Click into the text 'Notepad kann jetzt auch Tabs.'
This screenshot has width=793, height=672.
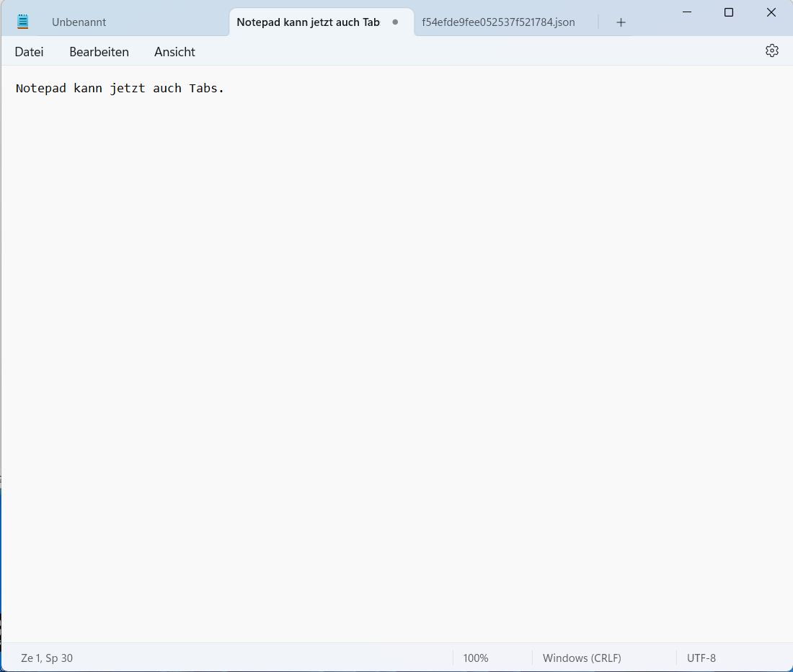coord(120,89)
